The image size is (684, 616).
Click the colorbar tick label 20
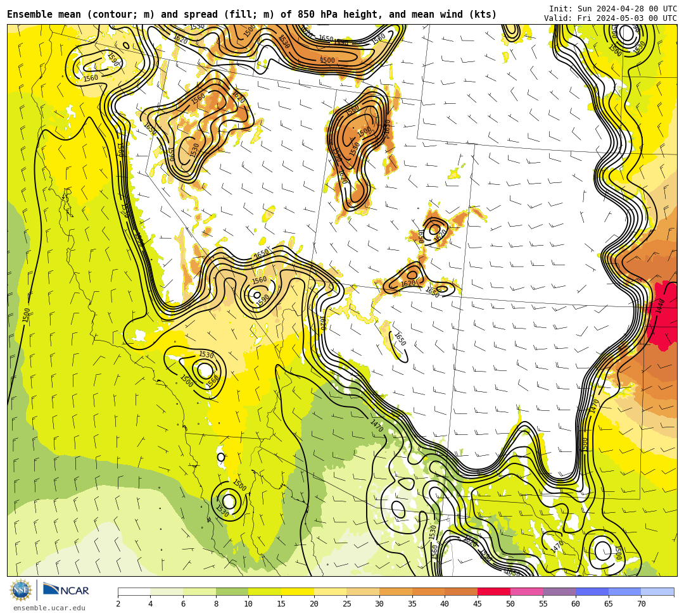click(x=314, y=604)
